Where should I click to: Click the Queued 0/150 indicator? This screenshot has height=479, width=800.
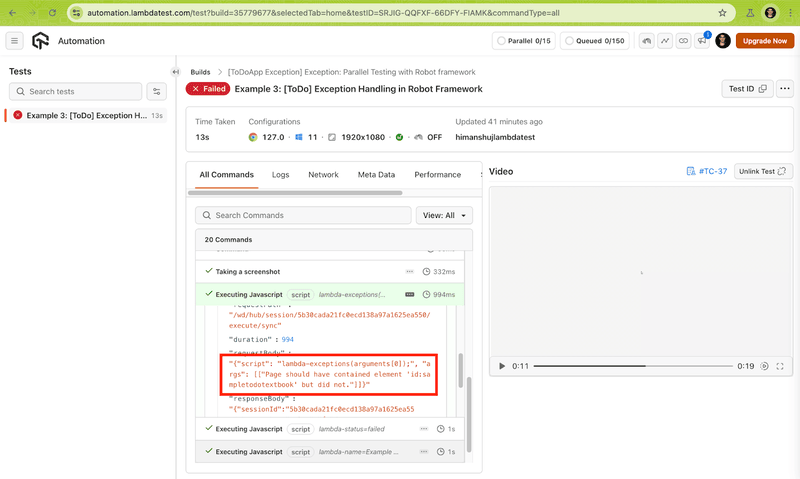(594, 41)
